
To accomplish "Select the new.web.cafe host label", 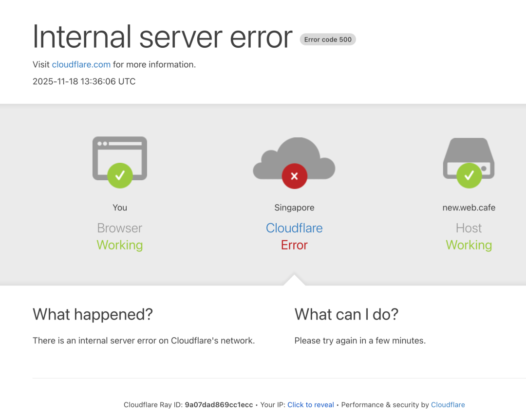I will [469, 208].
